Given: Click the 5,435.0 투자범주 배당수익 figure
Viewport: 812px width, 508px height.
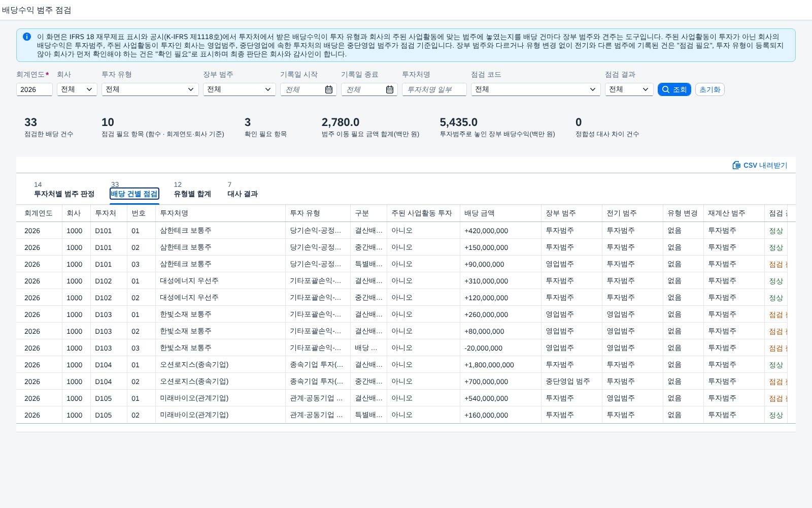Looking at the screenshot, I should 459,122.
